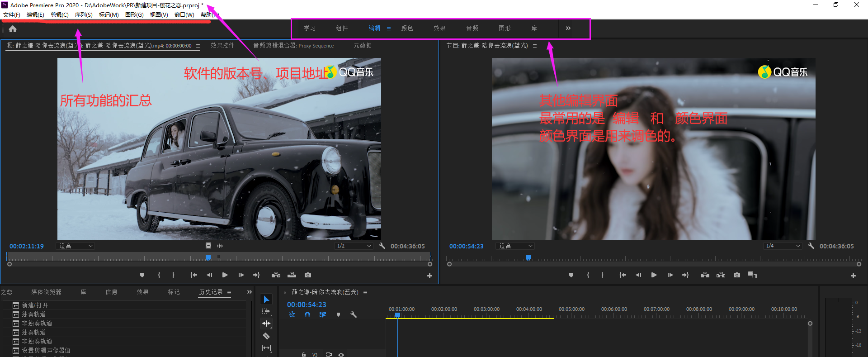Toggle V3 track lock
Screen dimensions: 868x357
(x=304, y=354)
